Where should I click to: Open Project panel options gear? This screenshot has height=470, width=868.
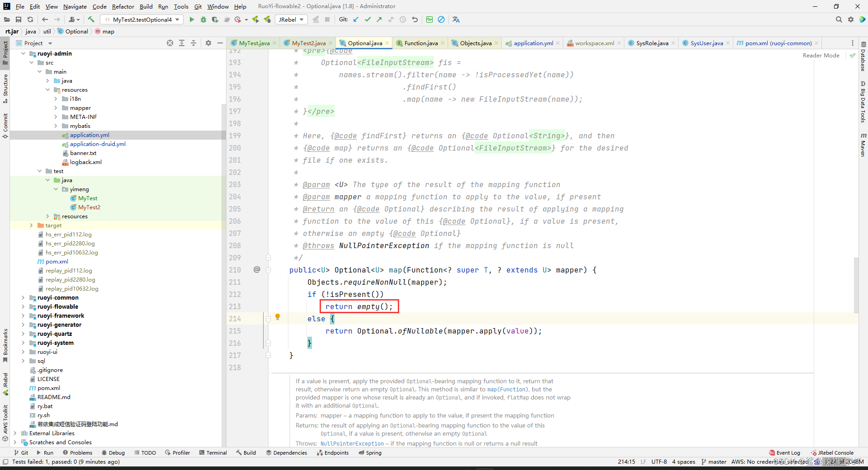[208, 43]
